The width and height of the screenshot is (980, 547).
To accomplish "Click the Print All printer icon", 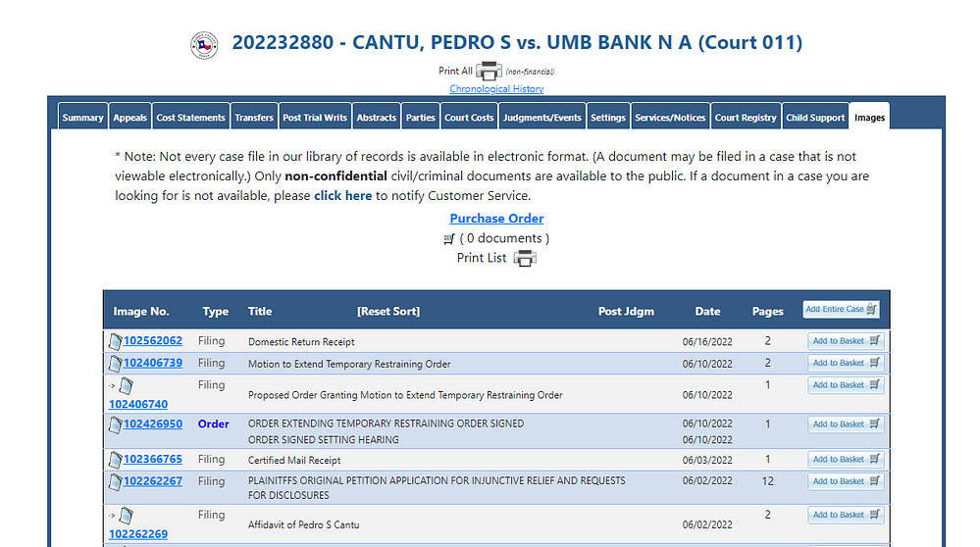I will pyautogui.click(x=489, y=72).
